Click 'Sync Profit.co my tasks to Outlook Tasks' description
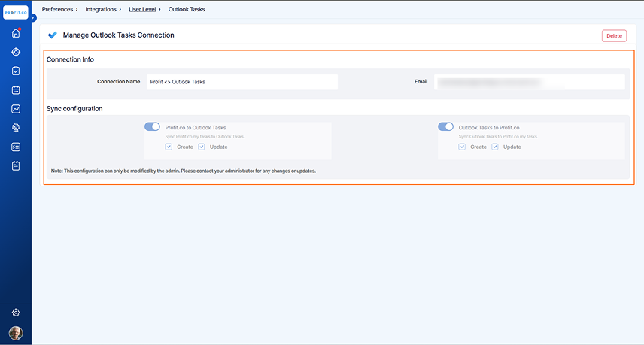This screenshot has width=644, height=345. pyautogui.click(x=205, y=137)
